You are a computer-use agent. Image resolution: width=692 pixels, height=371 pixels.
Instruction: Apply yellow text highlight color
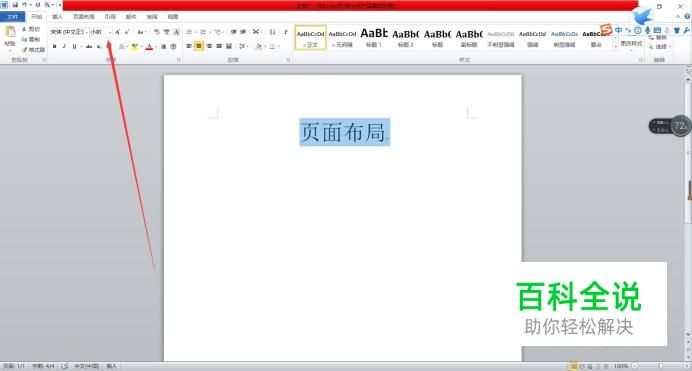(x=135, y=46)
